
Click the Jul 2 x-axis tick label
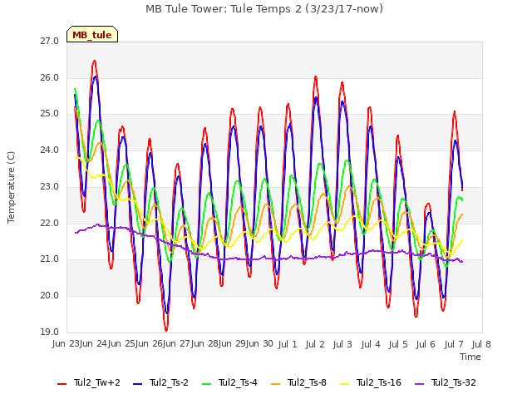point(315,344)
